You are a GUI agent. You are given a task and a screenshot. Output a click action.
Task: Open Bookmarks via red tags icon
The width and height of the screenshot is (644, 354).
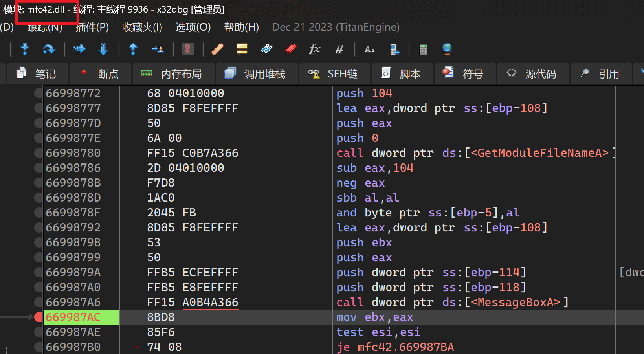(291, 49)
